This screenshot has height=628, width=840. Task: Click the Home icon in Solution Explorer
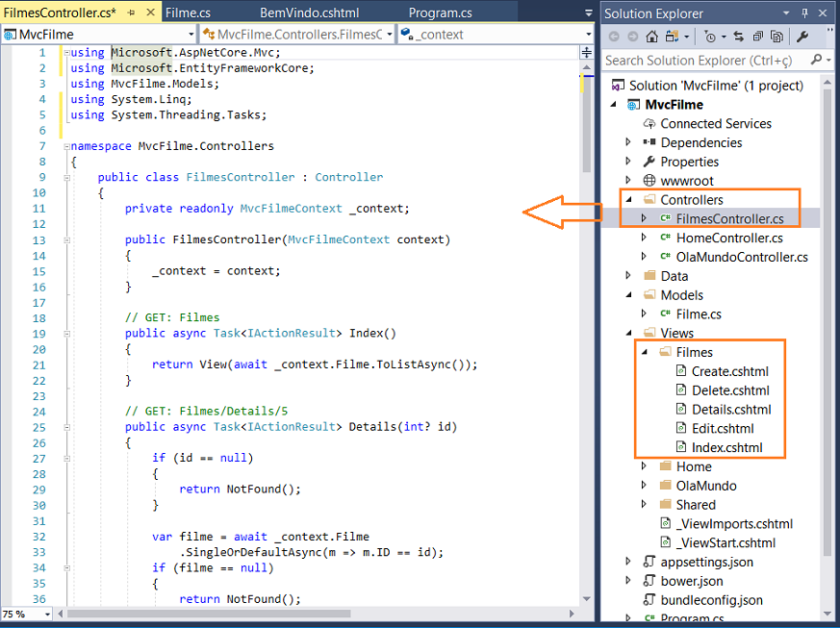(x=651, y=37)
